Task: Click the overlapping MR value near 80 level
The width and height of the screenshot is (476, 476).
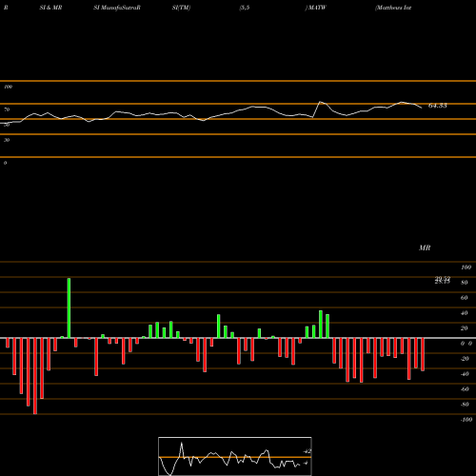Action: 443,280
